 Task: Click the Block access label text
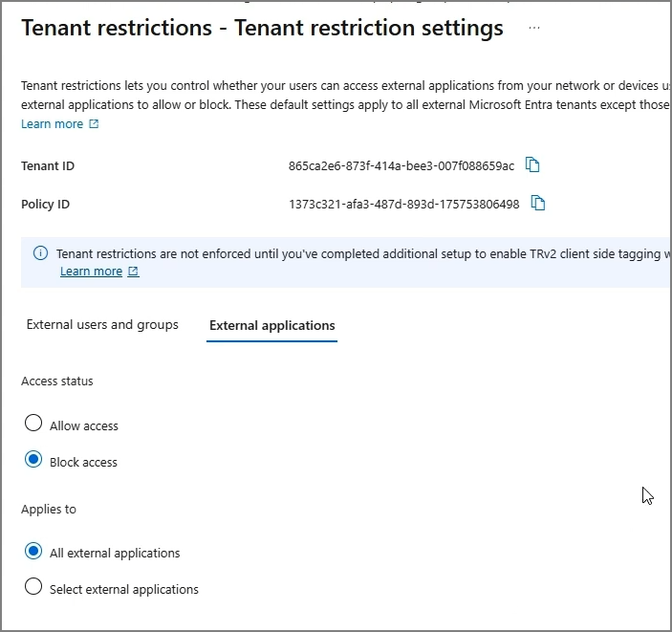click(x=83, y=462)
